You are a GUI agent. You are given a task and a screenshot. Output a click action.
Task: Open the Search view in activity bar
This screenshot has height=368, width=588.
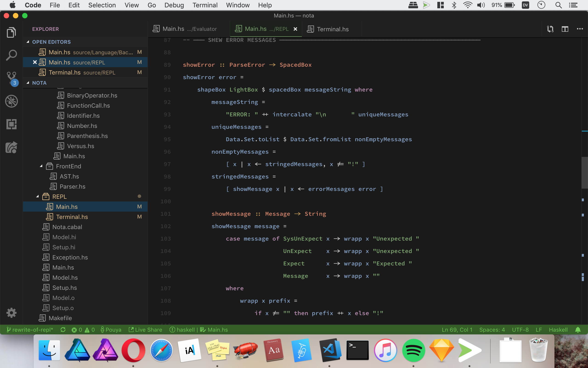coord(11,55)
